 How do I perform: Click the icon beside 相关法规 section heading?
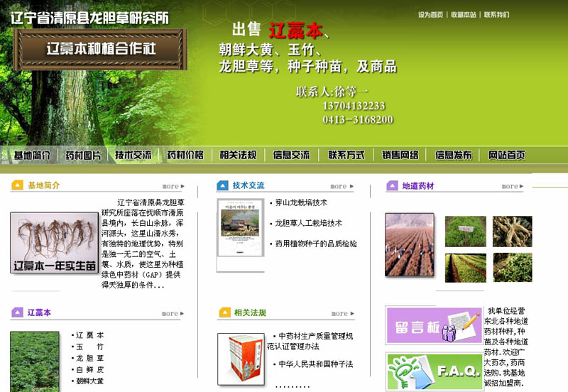pyautogui.click(x=224, y=312)
